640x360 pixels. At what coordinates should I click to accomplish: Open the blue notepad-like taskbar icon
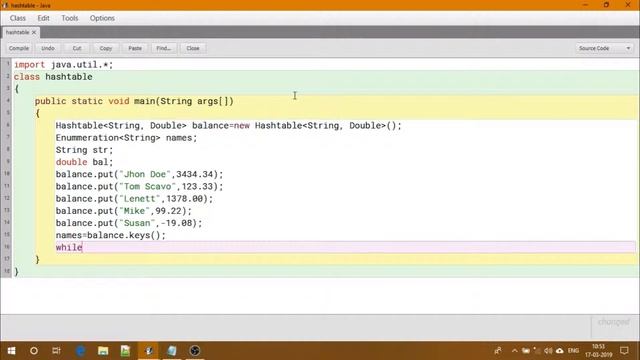pos(171,351)
